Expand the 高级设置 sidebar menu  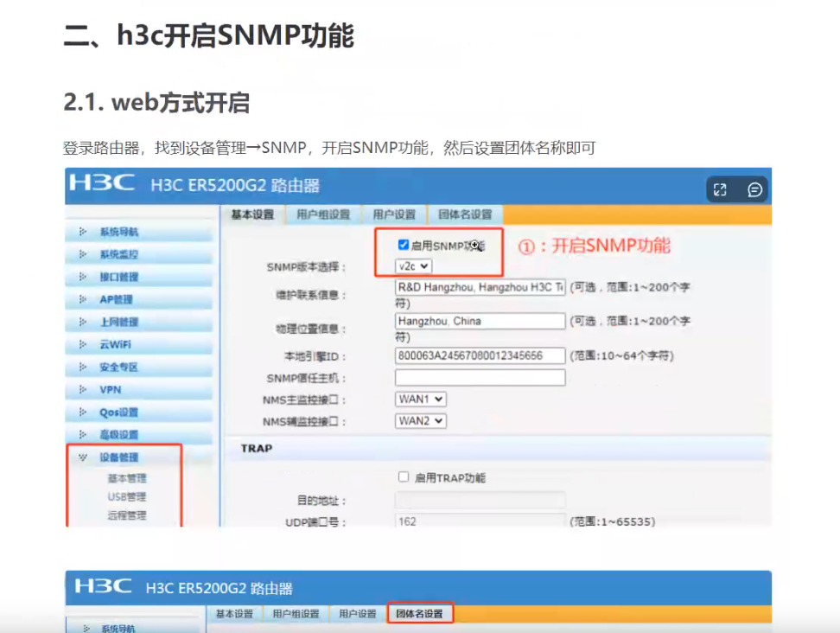[139, 435]
